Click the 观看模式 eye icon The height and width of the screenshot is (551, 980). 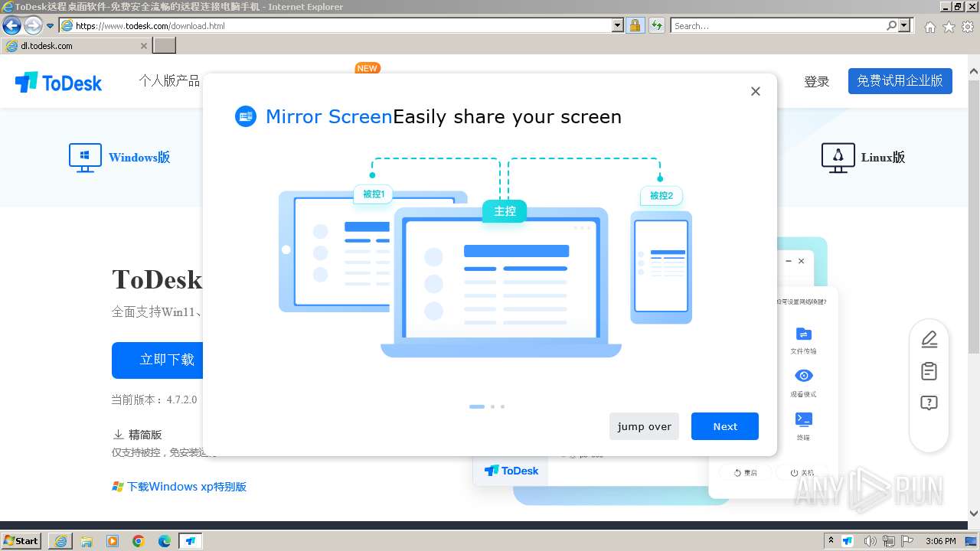click(x=803, y=376)
